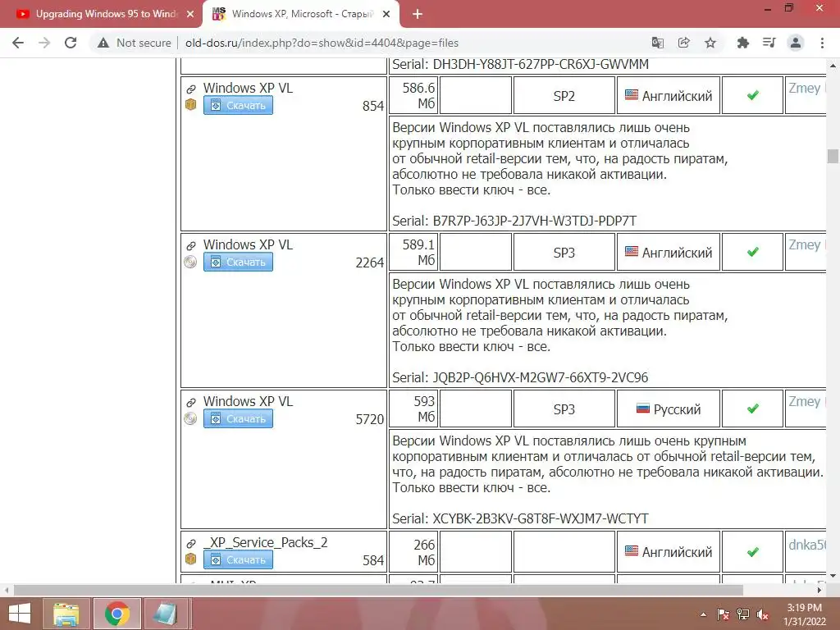Click serial B7R7P-J63JP-2J7VH-W3TDJ-PDP7T text
This screenshot has width=840, height=630.
pyautogui.click(x=535, y=221)
